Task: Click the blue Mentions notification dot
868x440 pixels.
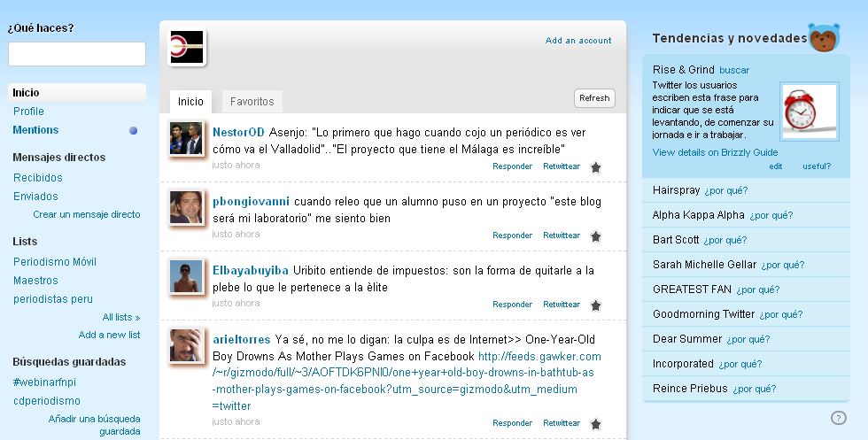Action: 134,131
